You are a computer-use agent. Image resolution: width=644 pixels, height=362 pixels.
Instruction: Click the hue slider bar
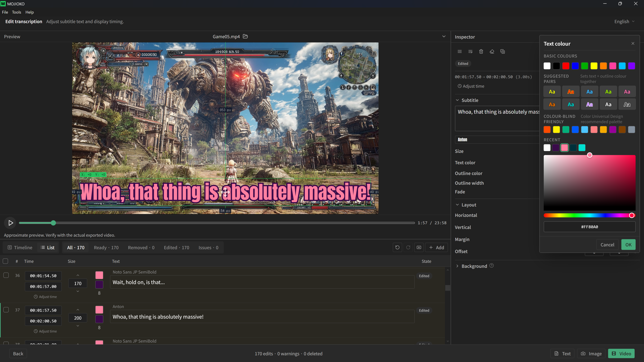(x=589, y=215)
